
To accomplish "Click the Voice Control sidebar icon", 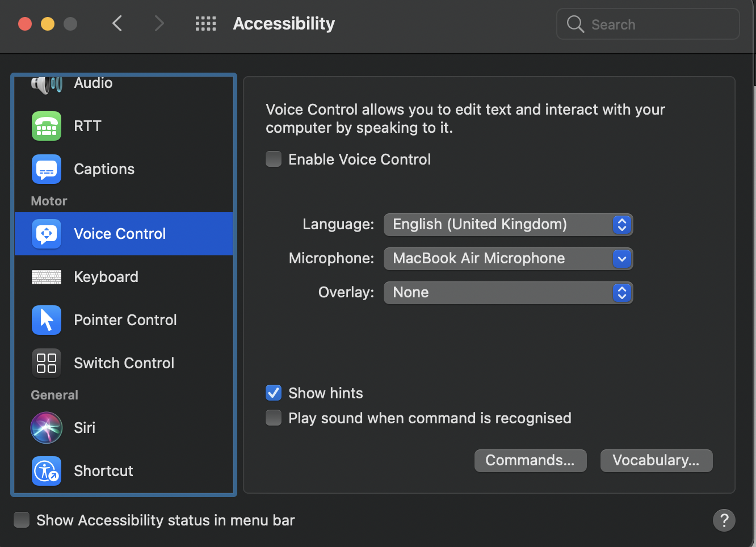I will 47,234.
